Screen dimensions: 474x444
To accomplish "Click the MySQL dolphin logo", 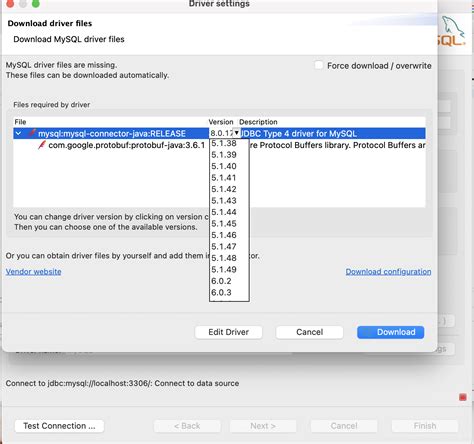I will click(452, 31).
